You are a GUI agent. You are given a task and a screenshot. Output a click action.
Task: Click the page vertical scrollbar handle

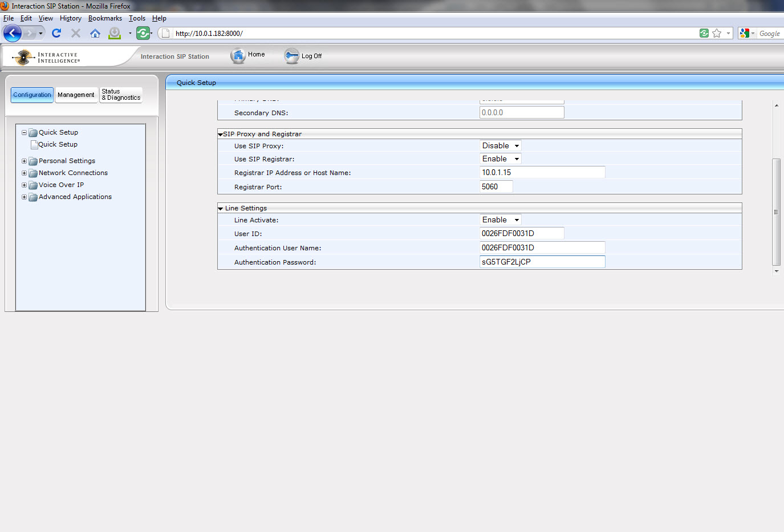(776, 212)
